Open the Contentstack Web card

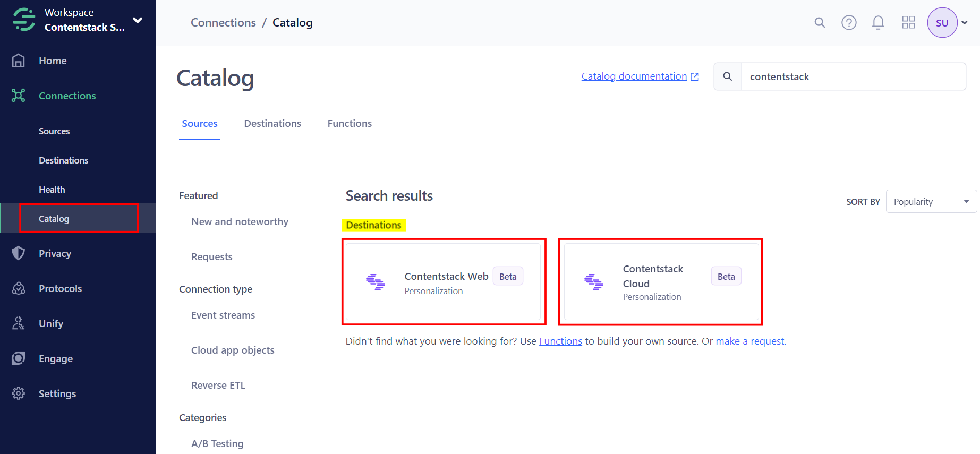pos(443,281)
